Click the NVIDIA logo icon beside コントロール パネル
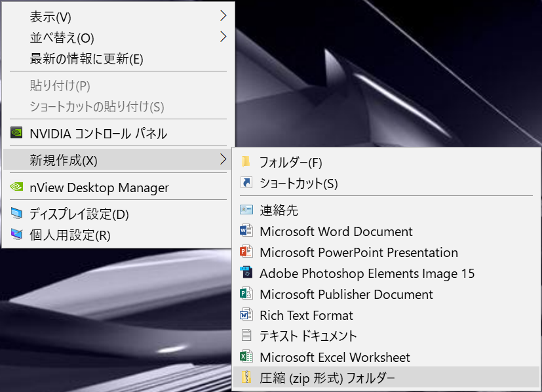The image size is (542, 392). pos(16,132)
